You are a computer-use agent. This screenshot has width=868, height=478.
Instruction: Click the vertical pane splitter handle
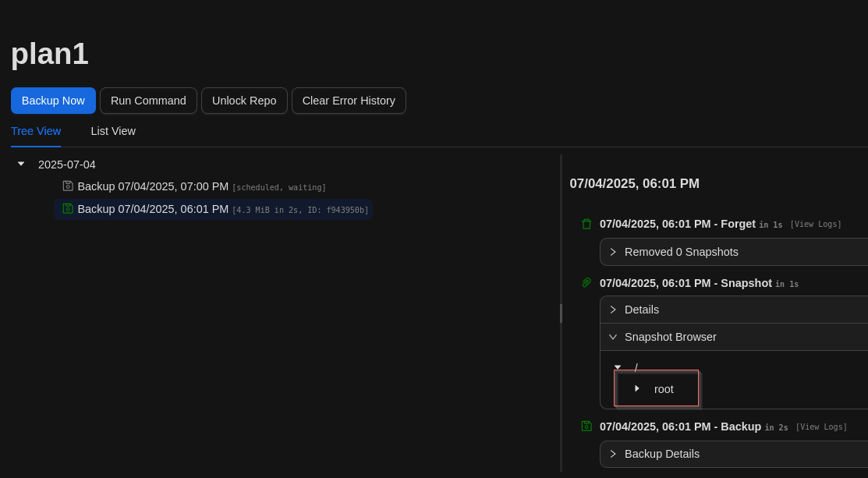coord(561,313)
